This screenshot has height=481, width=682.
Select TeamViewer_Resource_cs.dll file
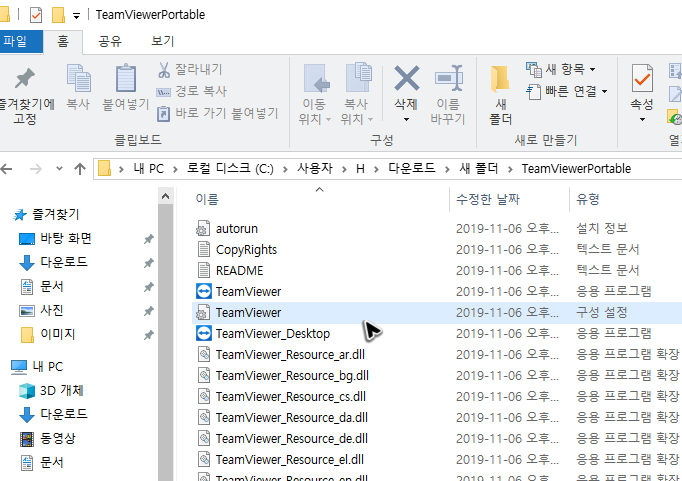pyautogui.click(x=291, y=397)
